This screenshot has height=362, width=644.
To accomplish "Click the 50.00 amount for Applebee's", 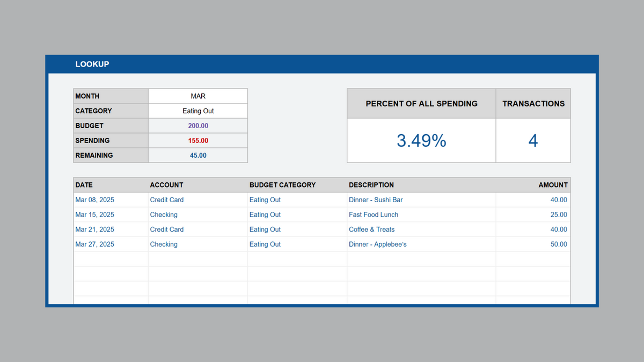I will pyautogui.click(x=559, y=244).
